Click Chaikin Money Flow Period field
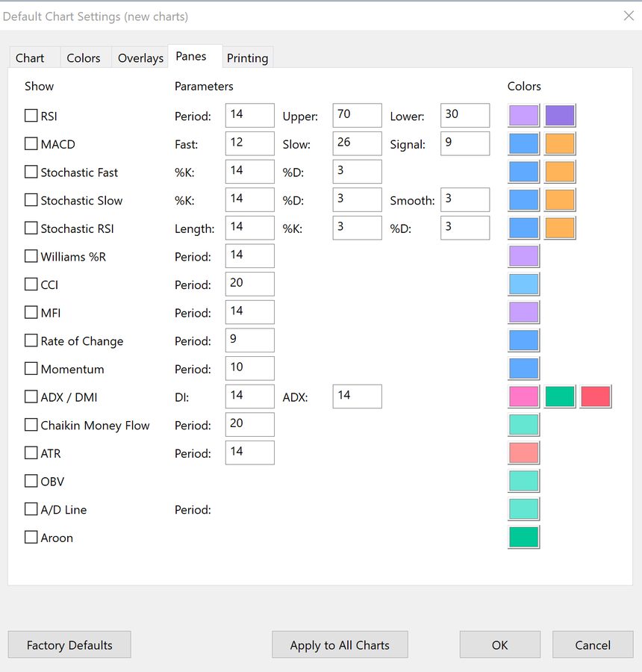 click(250, 424)
